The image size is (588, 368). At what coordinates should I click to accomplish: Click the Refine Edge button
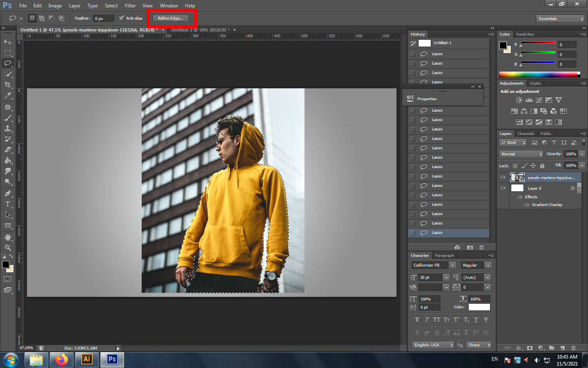click(x=171, y=18)
